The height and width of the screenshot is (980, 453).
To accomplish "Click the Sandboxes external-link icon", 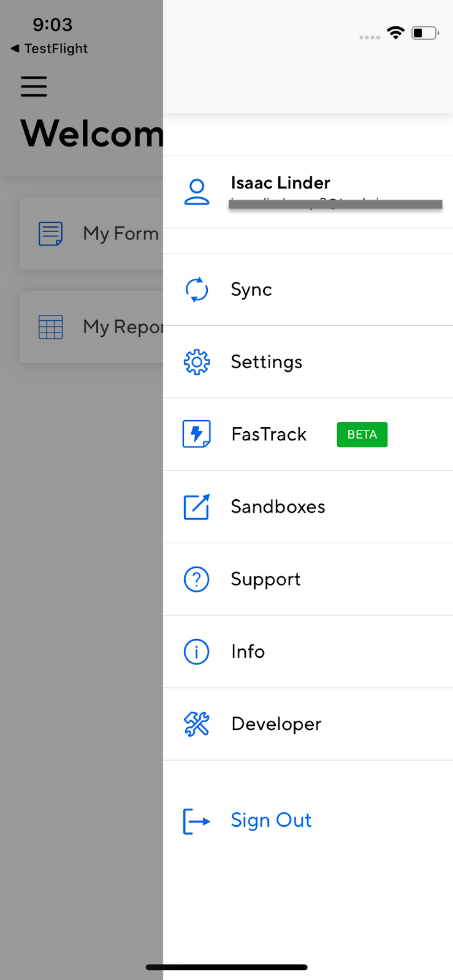I will (197, 507).
